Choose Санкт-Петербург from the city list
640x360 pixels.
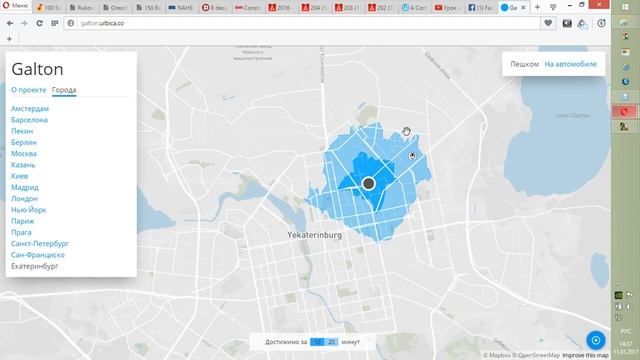click(40, 243)
